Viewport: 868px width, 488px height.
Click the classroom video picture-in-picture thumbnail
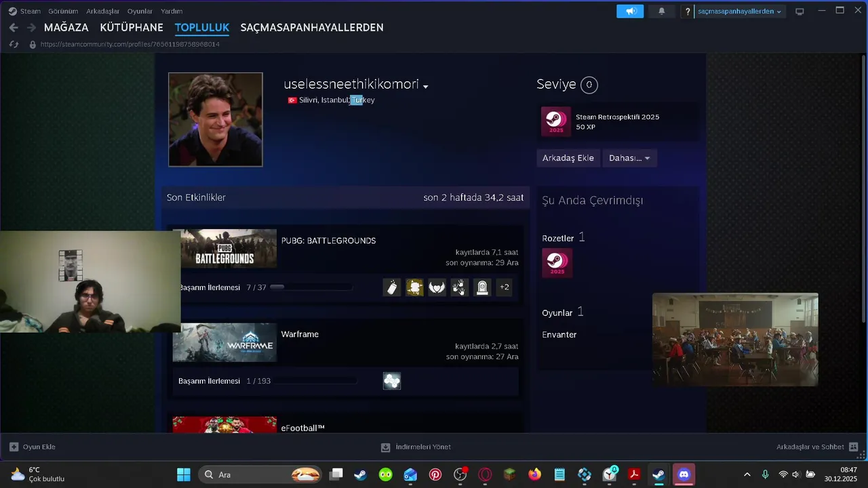(x=735, y=340)
